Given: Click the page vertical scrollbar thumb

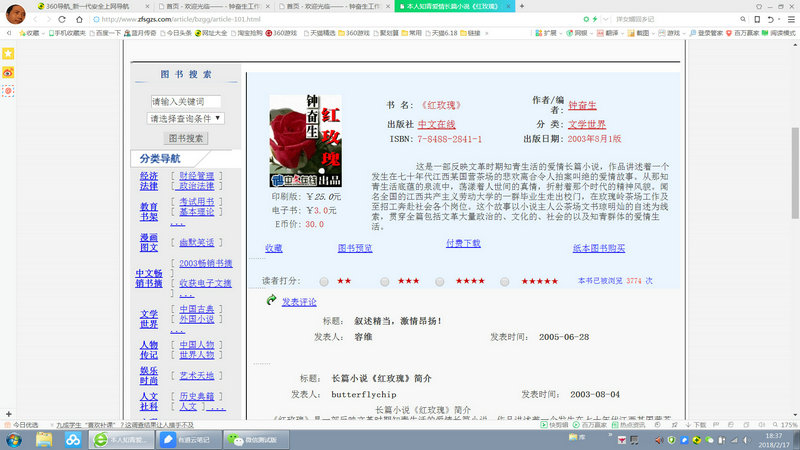Looking at the screenshot, I should point(795,172).
